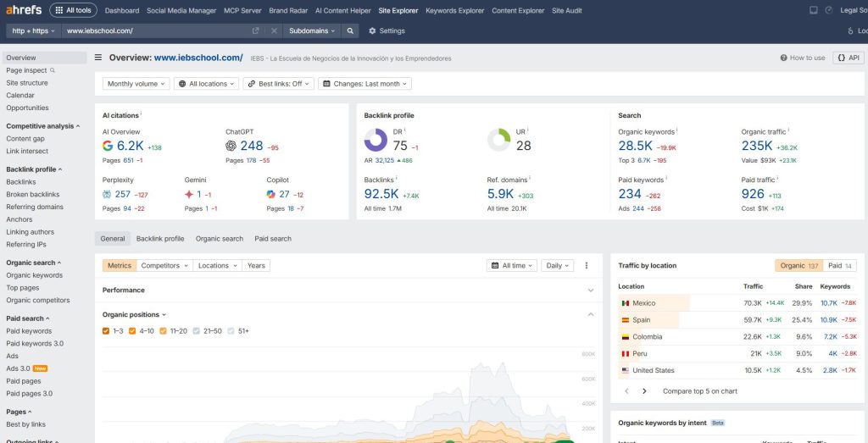Viewport: 868px width, 443px height.
Task: Enable the 51+ positions checkbox
Action: pos(231,330)
